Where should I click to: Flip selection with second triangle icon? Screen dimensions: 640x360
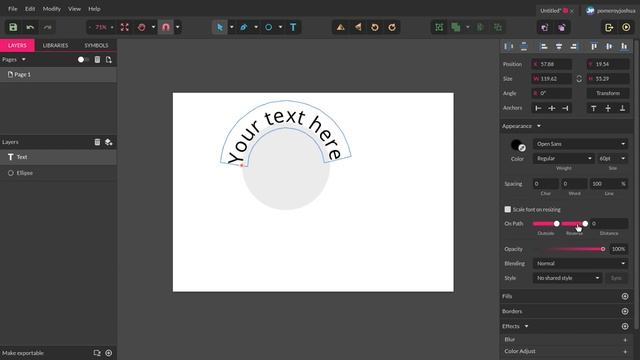click(358, 27)
